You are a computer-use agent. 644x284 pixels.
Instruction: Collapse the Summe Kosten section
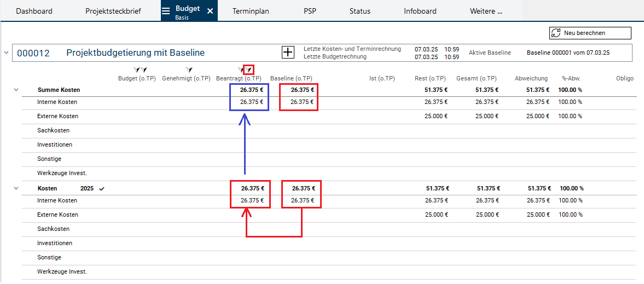coord(16,89)
